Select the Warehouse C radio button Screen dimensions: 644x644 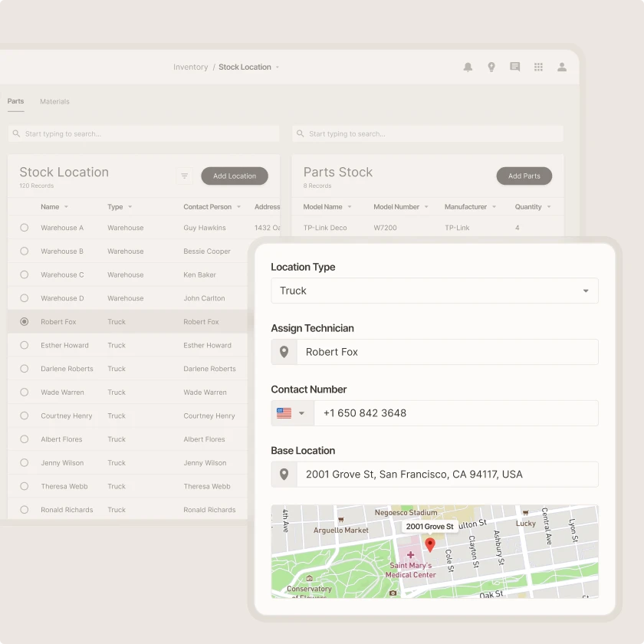point(25,274)
